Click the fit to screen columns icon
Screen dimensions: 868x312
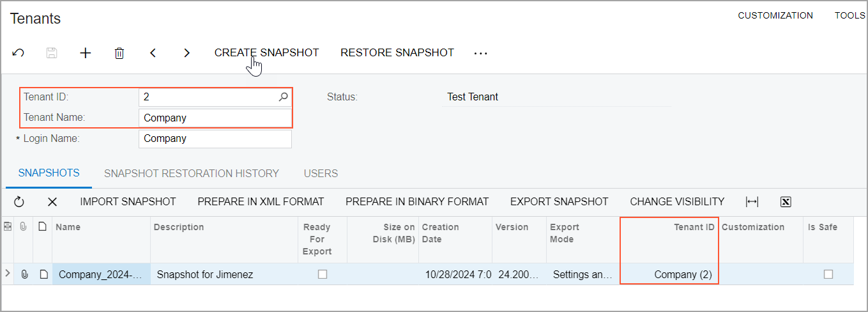(752, 202)
